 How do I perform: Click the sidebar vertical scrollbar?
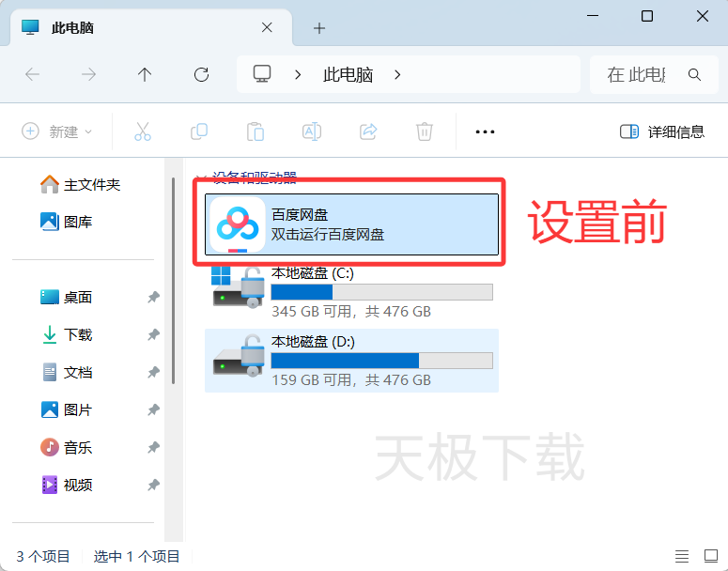(174, 281)
